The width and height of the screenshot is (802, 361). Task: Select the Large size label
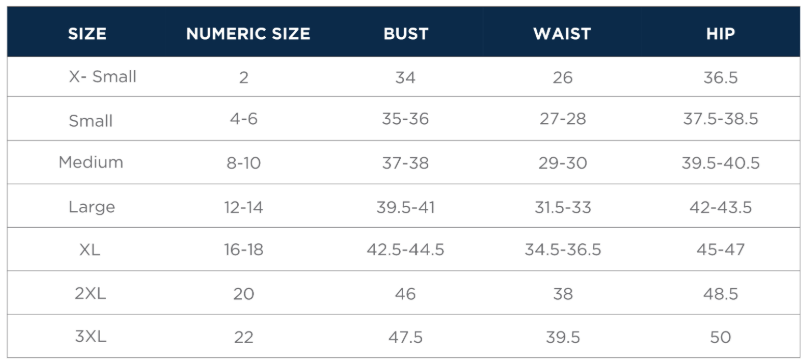click(x=92, y=207)
